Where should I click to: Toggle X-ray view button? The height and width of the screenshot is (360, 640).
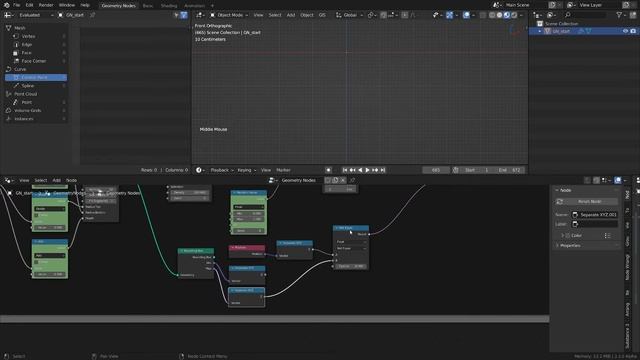(483, 15)
